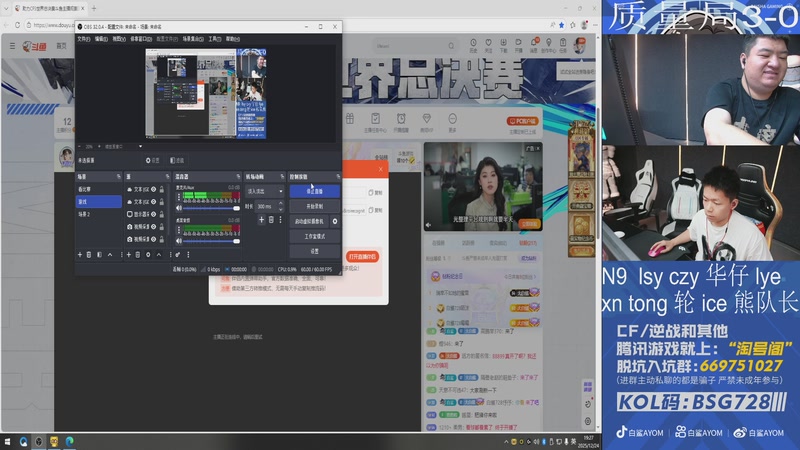Start recording in OBS controls

[x=314, y=206]
